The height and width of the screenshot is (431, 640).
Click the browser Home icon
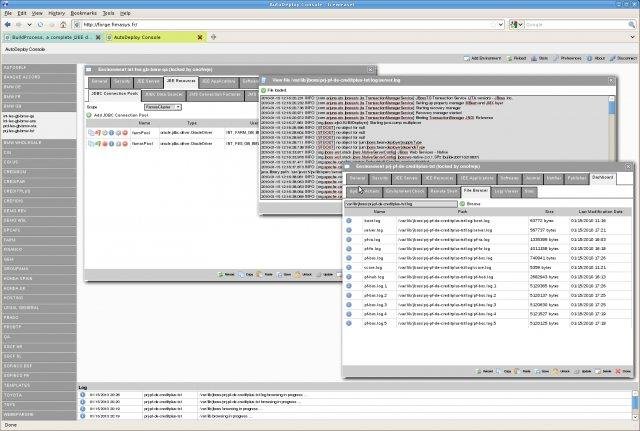[63, 24]
